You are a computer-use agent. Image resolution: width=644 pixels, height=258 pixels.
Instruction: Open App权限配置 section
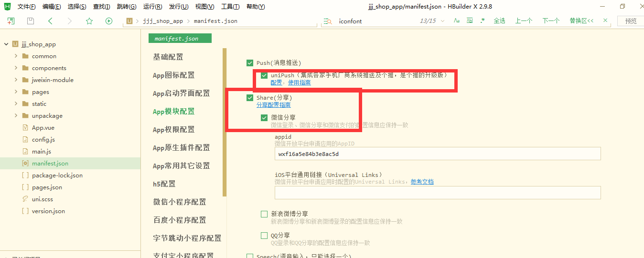point(173,130)
